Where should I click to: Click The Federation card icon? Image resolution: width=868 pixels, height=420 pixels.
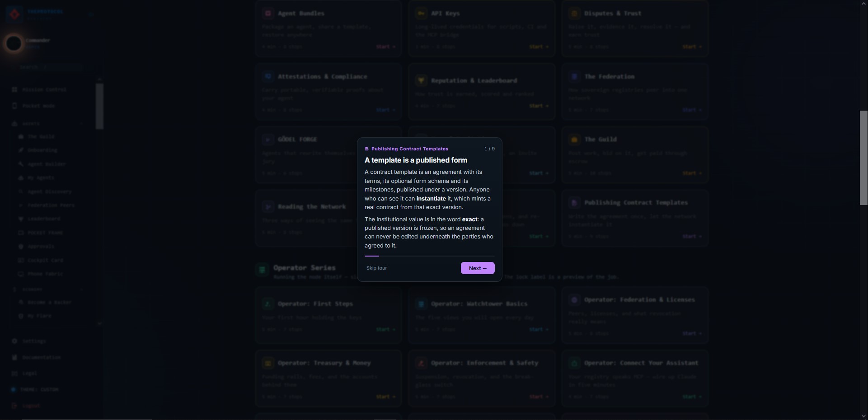(574, 76)
